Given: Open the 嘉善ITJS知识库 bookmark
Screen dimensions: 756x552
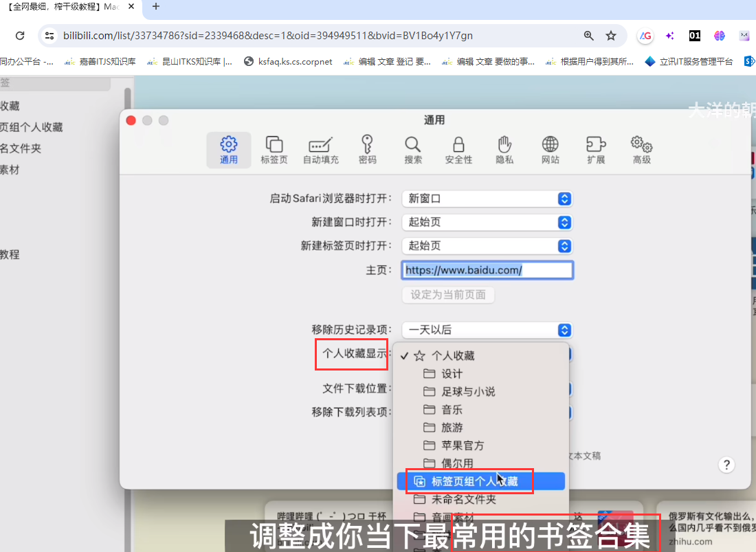Looking at the screenshot, I should click(x=100, y=62).
